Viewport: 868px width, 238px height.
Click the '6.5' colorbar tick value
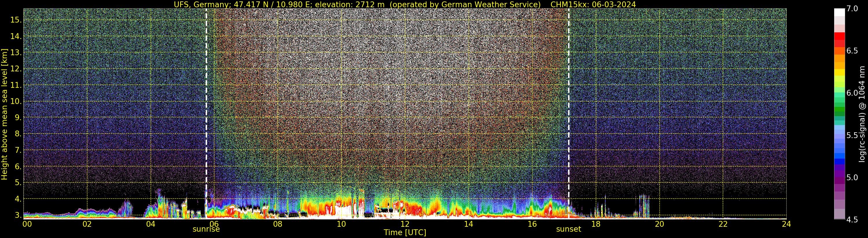852,51
